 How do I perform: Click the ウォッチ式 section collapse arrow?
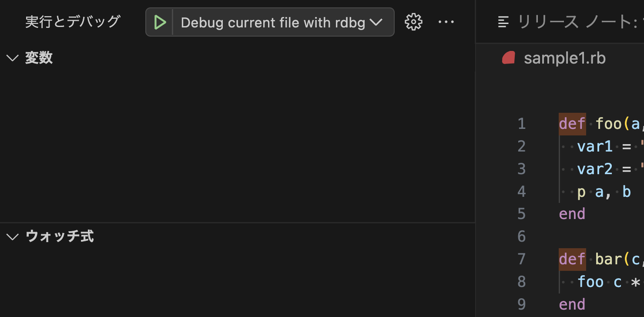[x=12, y=236]
